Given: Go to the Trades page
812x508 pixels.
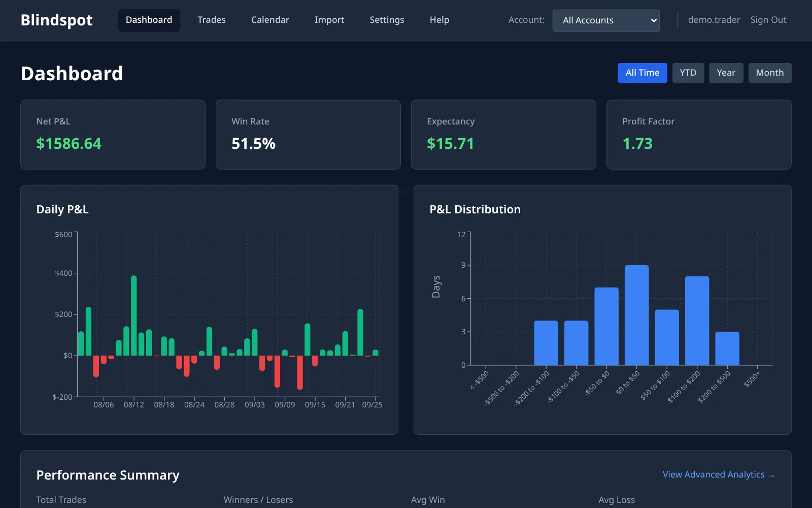Looking at the screenshot, I should coord(212,20).
